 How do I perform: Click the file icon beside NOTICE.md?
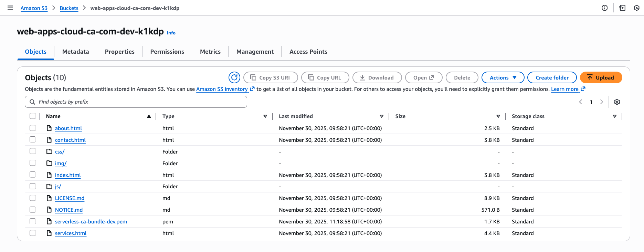click(49, 210)
